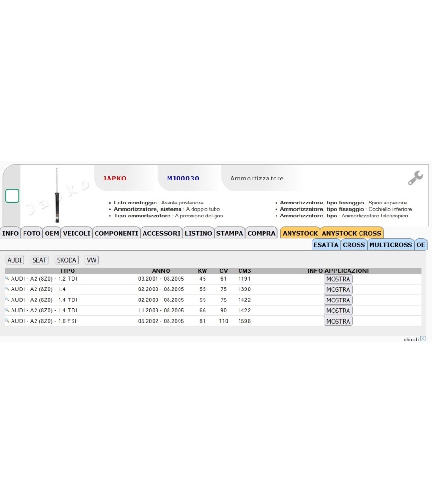Click the CM3 column header
This screenshot has height=504, width=432.
[x=244, y=271]
